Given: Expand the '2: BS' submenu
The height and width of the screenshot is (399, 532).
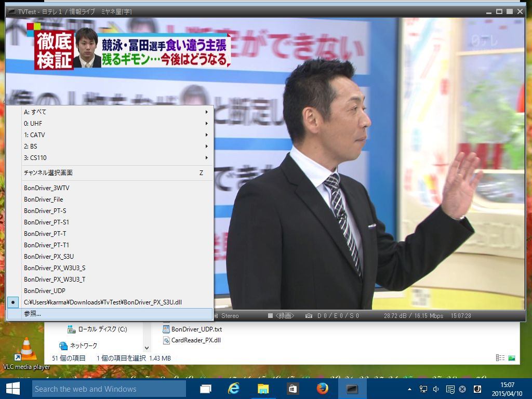Looking at the screenshot, I should click(x=110, y=147).
